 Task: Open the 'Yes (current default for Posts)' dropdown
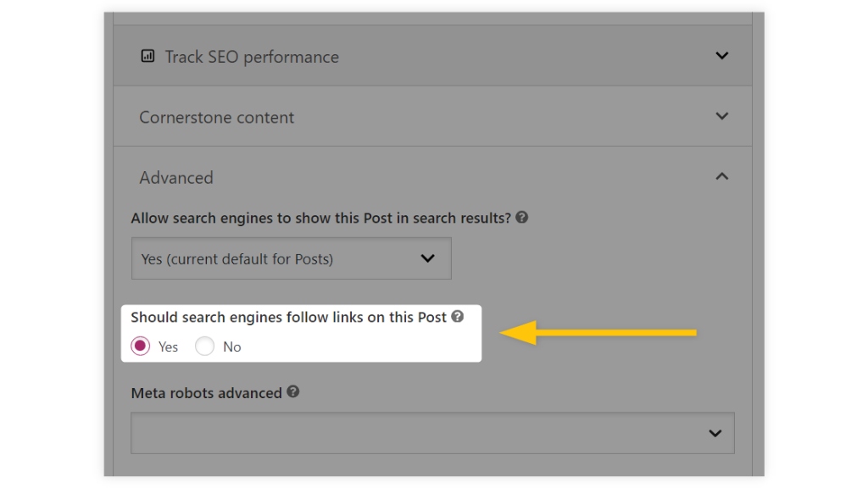click(292, 258)
